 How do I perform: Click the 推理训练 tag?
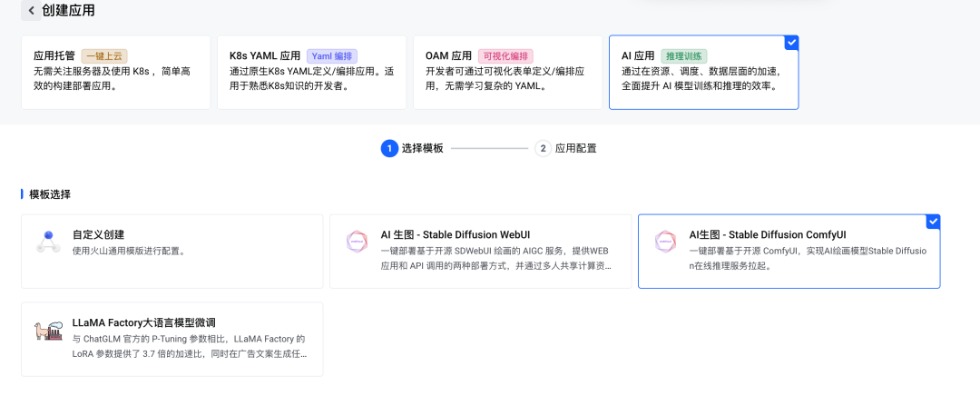tap(684, 56)
